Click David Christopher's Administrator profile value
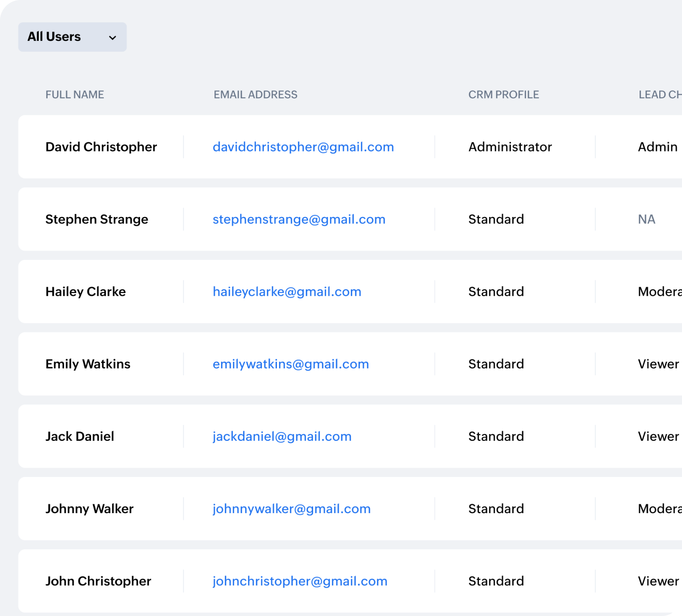 (510, 147)
